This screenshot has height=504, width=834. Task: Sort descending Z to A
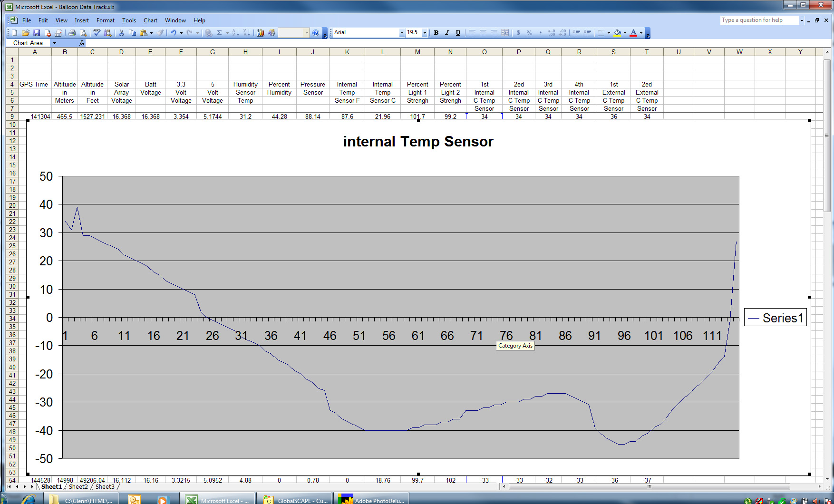pyautogui.click(x=246, y=33)
